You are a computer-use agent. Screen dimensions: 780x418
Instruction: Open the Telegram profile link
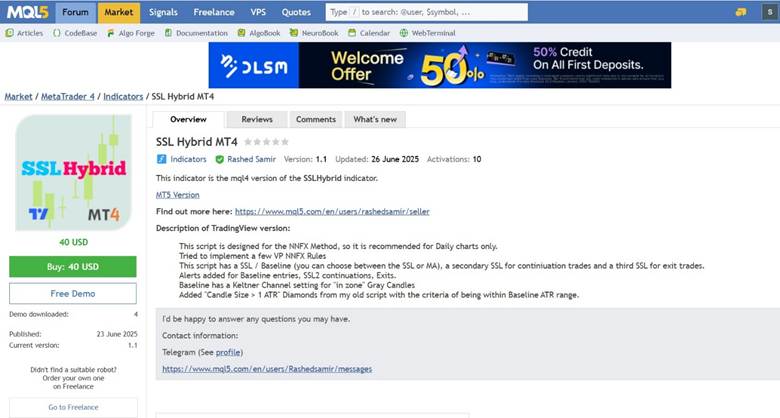tap(228, 352)
